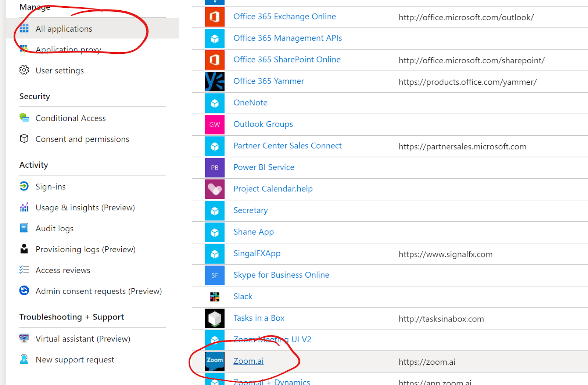Viewport: 588px width, 385px height.
Task: Open the OneNote application link
Action: (x=251, y=103)
